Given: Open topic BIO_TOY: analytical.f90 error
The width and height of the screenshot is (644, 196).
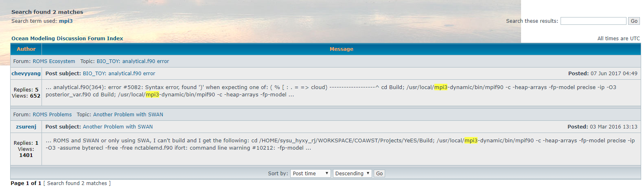Looking at the screenshot, I should [133, 61].
